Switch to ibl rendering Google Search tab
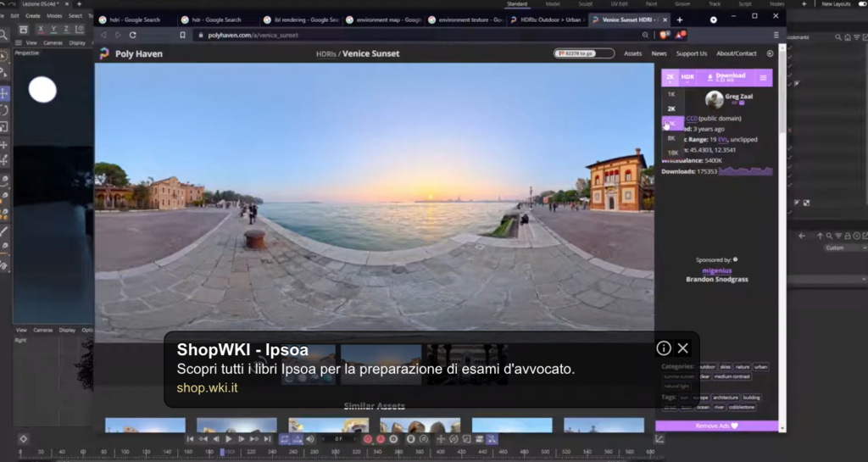 pyautogui.click(x=300, y=19)
